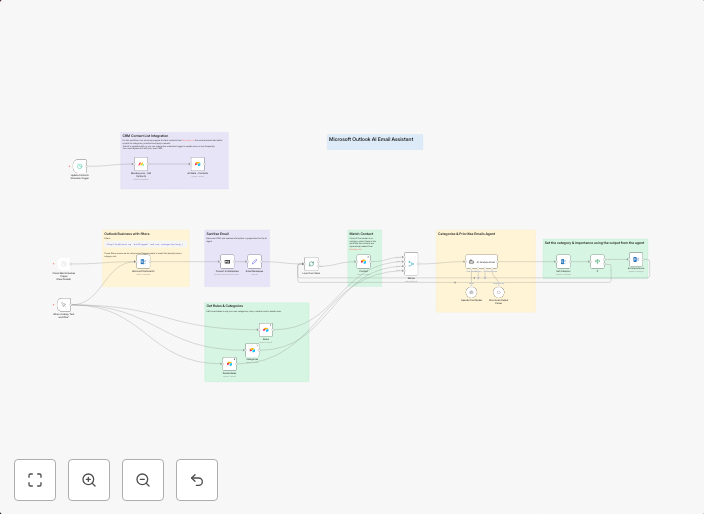
Task: Zoom in on the workflow canvas
Action: pos(89,480)
